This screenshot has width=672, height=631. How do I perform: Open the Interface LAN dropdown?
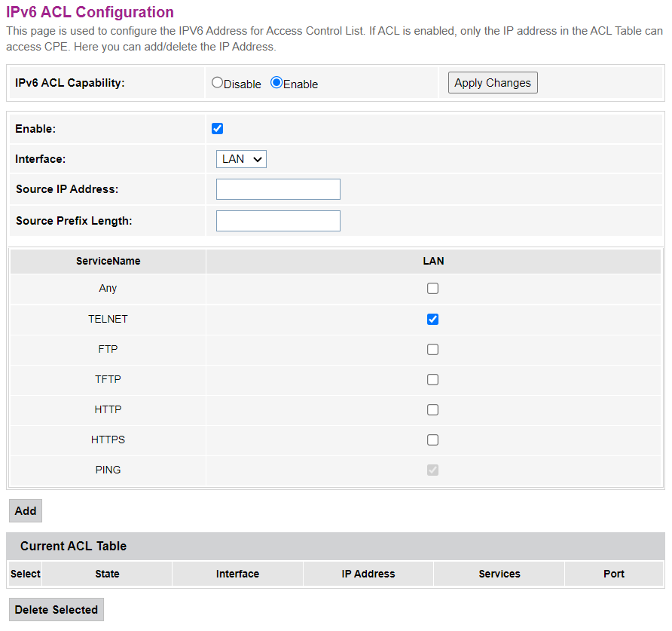(241, 159)
